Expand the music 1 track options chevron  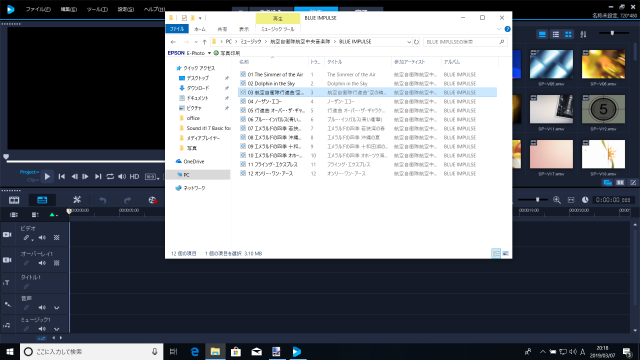[x=57, y=329]
